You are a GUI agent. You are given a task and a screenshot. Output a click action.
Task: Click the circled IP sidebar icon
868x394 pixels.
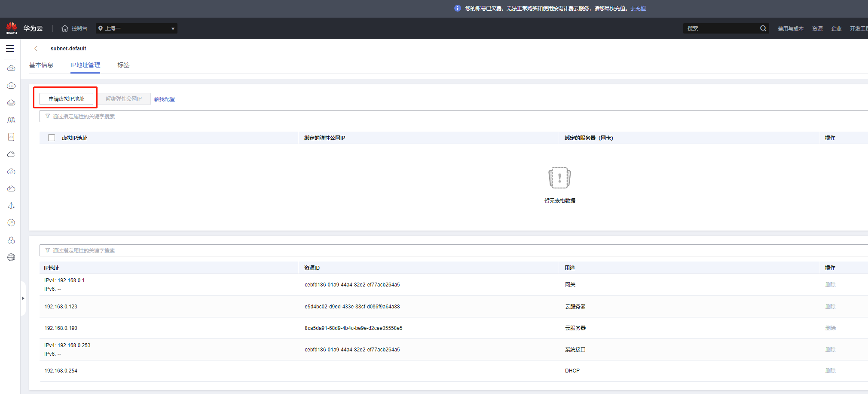11,223
